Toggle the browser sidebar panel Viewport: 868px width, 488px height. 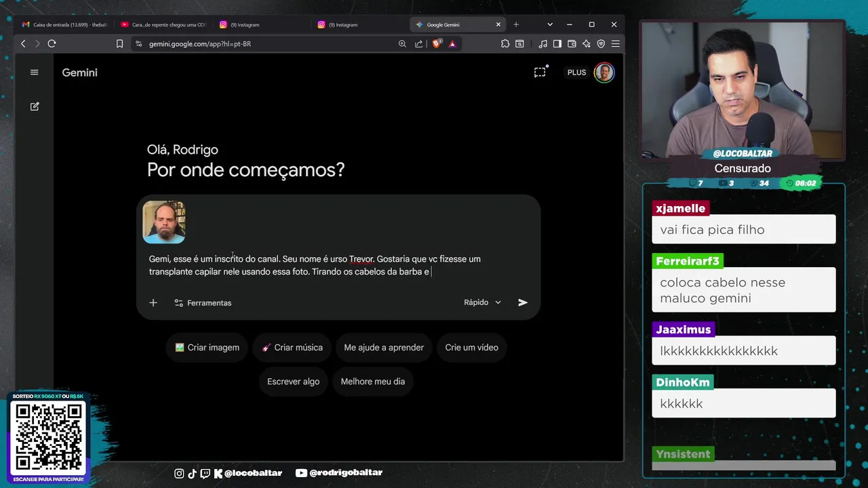pos(557,43)
